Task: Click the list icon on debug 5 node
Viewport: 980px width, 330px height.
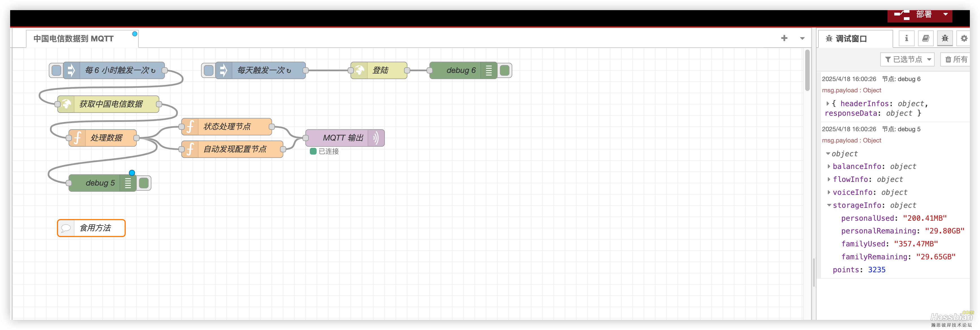Action: pos(128,183)
